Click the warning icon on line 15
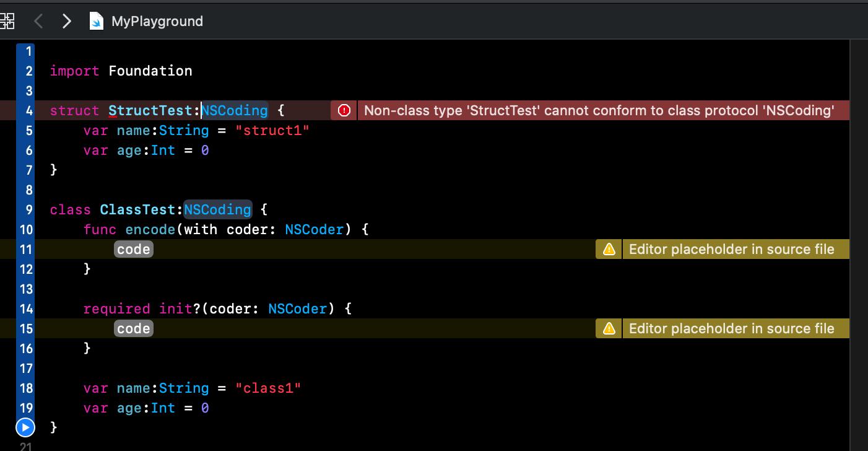Viewport: 868px width, 451px height. coord(609,328)
